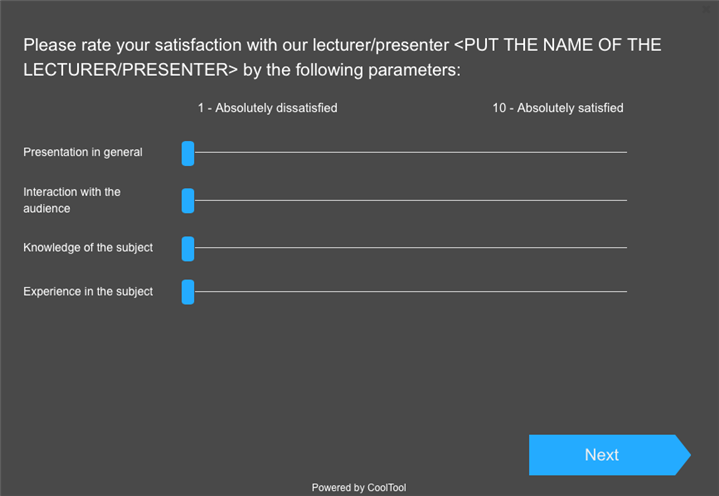
Task: Click the Presentation in general slider handle
Action: (x=188, y=153)
